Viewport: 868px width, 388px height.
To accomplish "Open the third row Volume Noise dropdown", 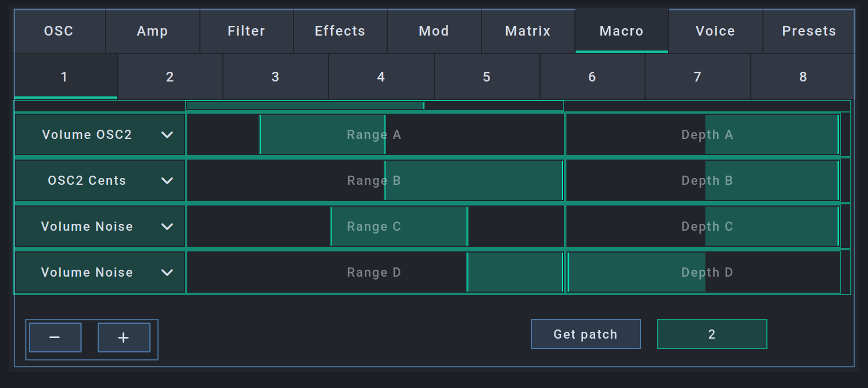I will 100,227.
